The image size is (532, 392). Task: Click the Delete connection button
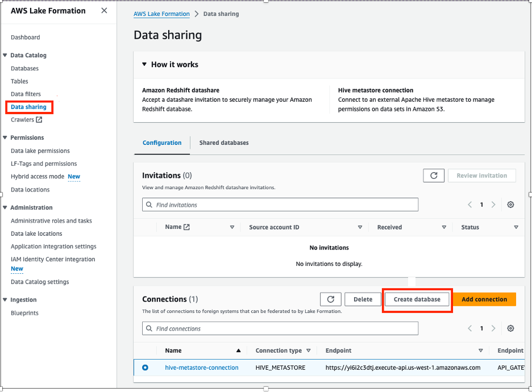tap(363, 299)
